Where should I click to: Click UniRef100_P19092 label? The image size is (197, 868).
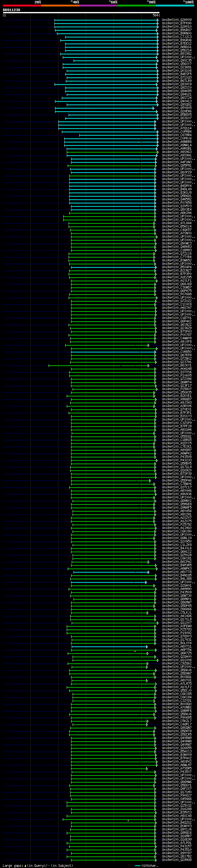point(176,633)
